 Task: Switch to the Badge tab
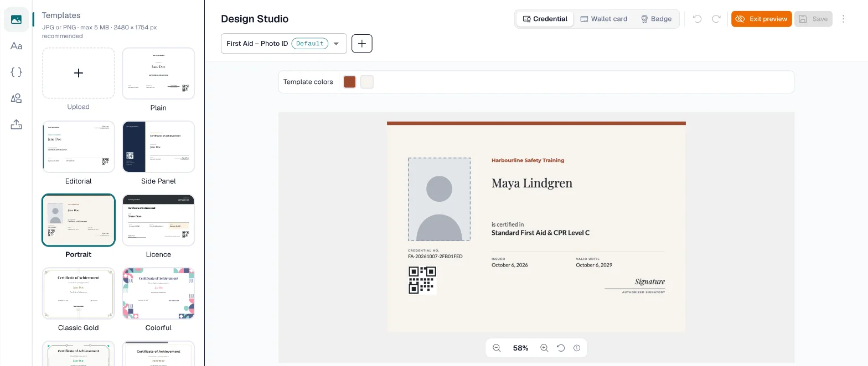pos(656,19)
